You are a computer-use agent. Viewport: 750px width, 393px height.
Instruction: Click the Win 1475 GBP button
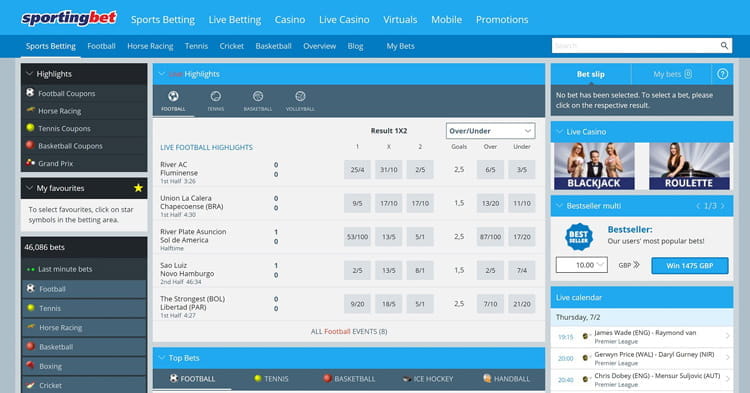690,265
